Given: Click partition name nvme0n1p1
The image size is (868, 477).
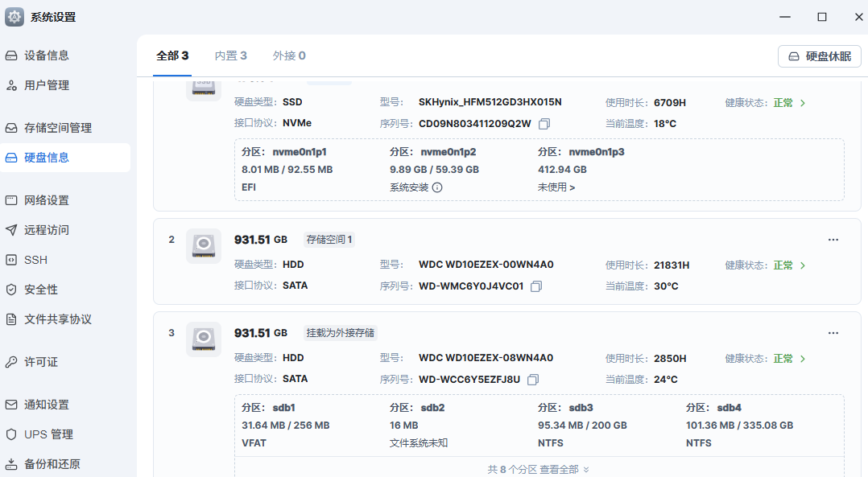Looking at the screenshot, I should tap(300, 152).
